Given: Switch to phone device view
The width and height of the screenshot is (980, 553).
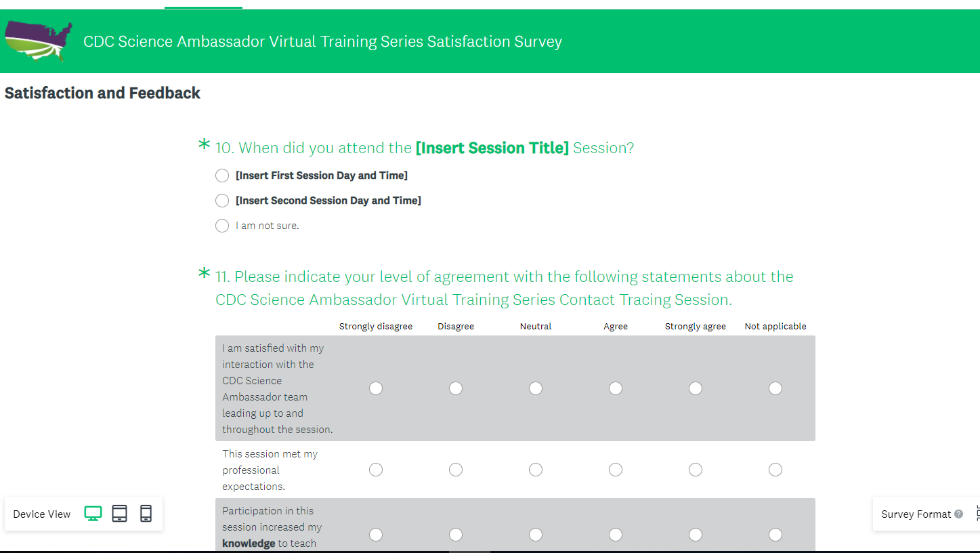Looking at the screenshot, I should point(146,514).
